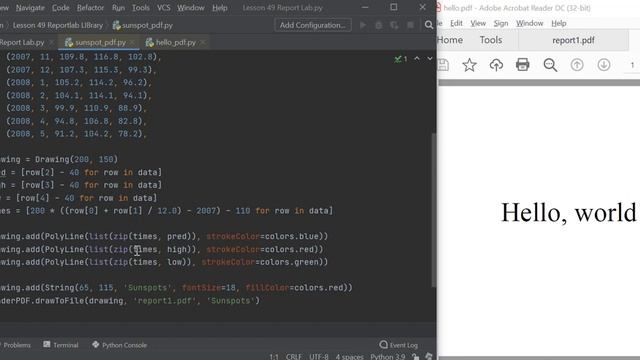Switch to Acrobat's Home tab
Viewport: 640px width, 360px height.
point(450,40)
